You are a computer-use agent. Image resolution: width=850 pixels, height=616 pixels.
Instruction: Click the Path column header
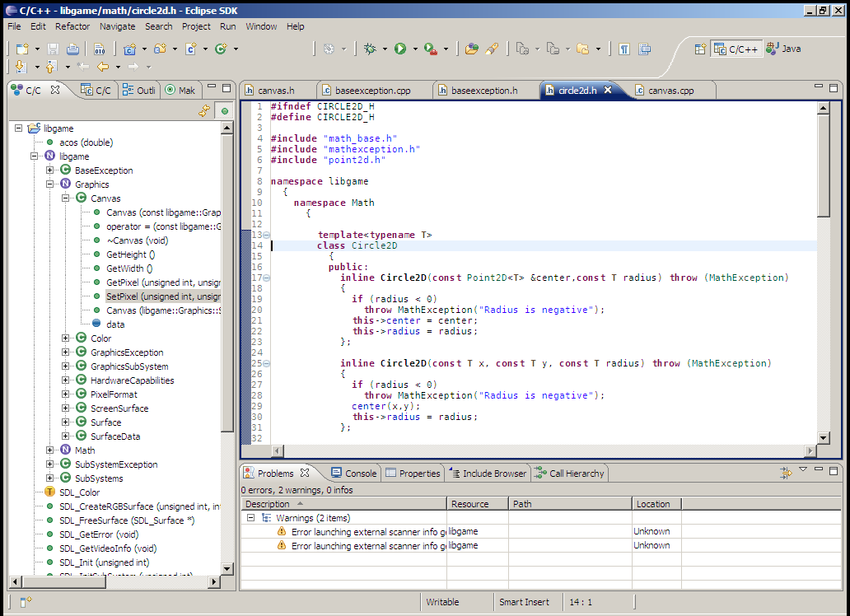coord(570,504)
